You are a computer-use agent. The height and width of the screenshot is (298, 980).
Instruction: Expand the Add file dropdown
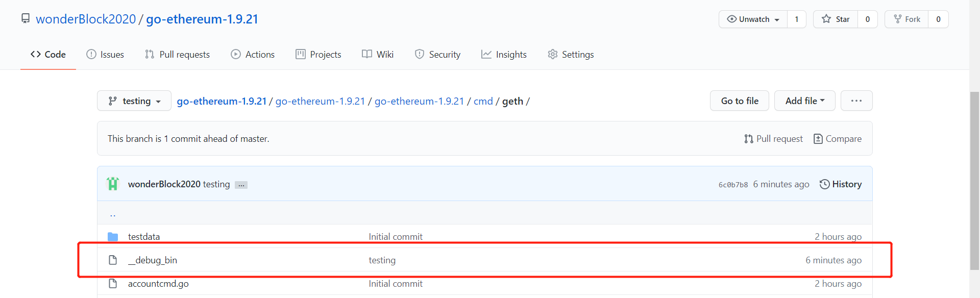tap(805, 101)
